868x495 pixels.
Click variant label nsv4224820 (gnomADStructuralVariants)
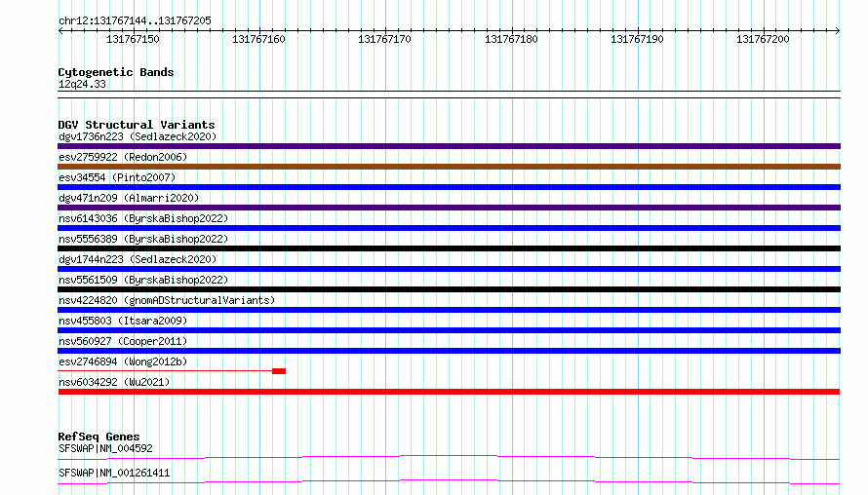[167, 300]
